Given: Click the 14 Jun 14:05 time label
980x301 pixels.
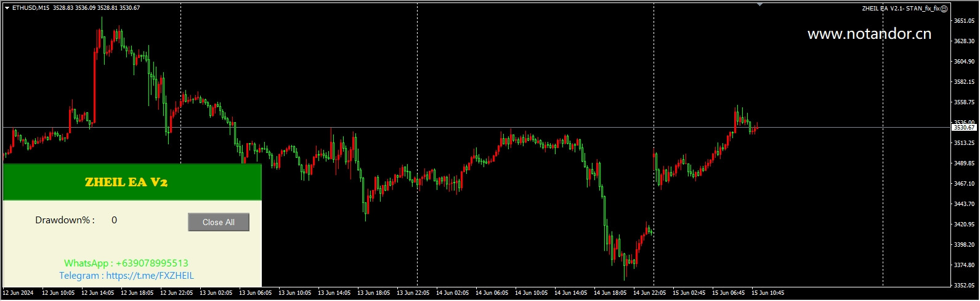Looking at the screenshot, I should (x=570, y=293).
